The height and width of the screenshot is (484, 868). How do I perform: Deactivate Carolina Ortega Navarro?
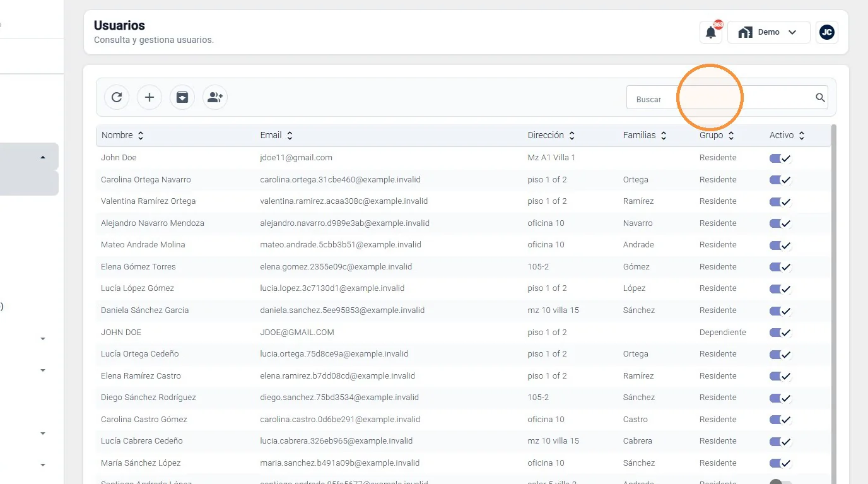click(x=780, y=180)
